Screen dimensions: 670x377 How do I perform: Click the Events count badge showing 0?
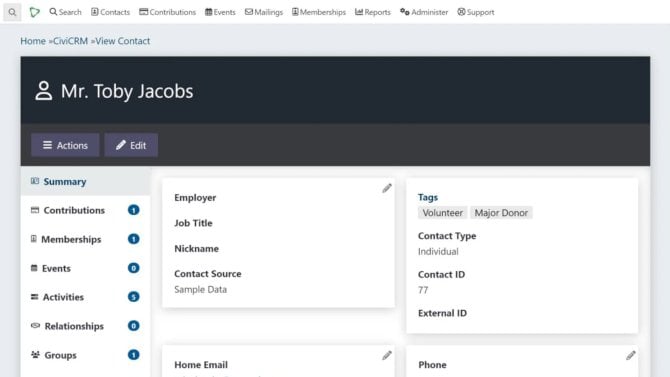[133, 268]
